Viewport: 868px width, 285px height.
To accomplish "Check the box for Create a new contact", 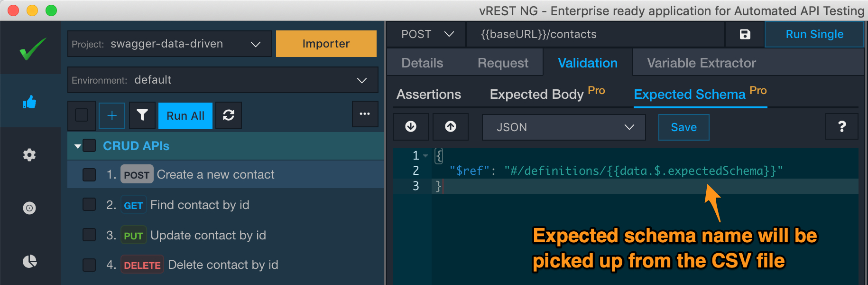I will [x=89, y=175].
